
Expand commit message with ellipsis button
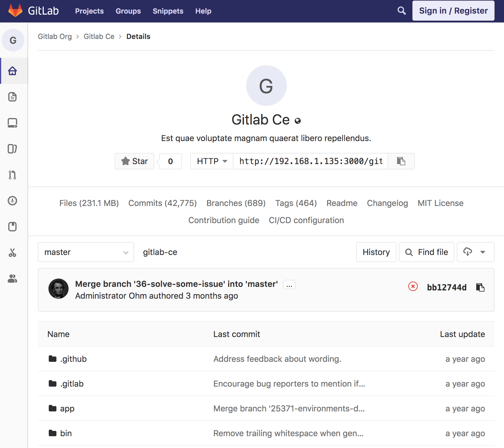[289, 285]
